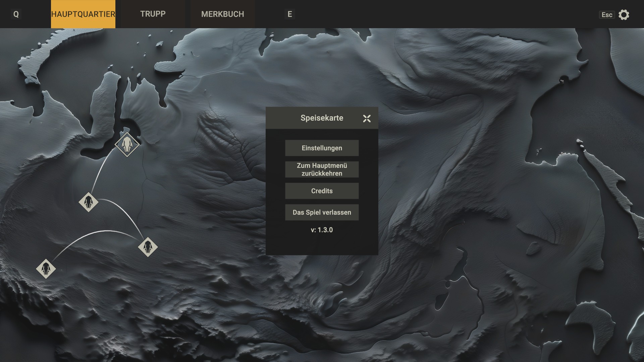The width and height of the screenshot is (644, 362).
Task: Select the southwestern-most skull marker on the map
Action: pyautogui.click(x=46, y=268)
